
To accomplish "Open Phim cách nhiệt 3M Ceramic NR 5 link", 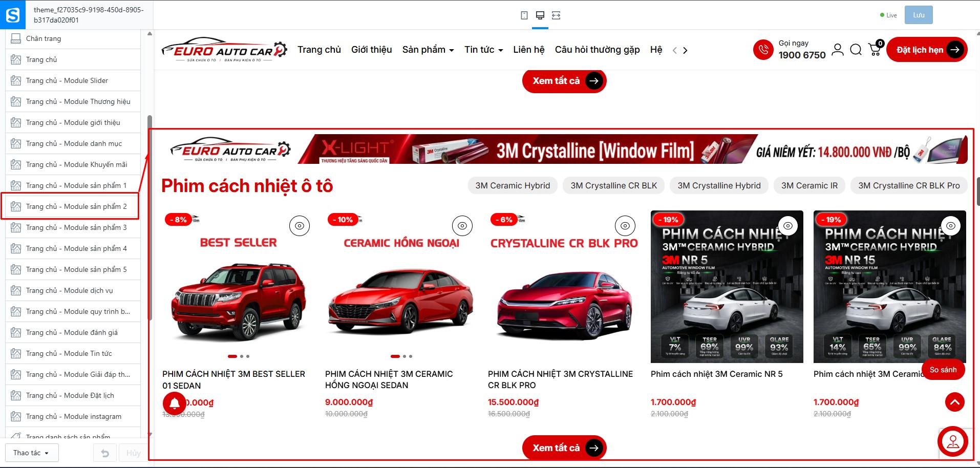I will click(717, 374).
